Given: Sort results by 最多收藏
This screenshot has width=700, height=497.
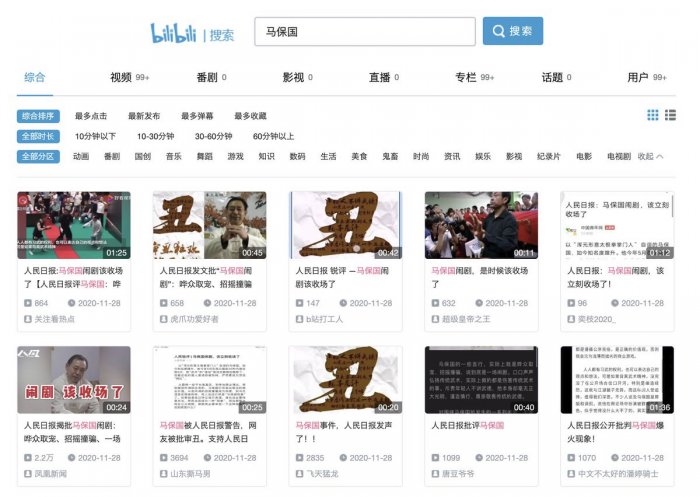Looking at the screenshot, I should click(250, 116).
